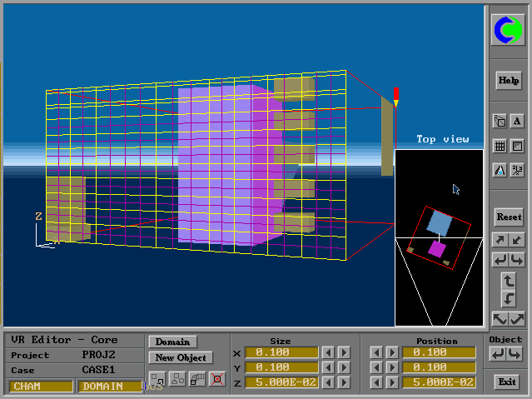Click the CHAM logo icon at top right

(x=508, y=30)
